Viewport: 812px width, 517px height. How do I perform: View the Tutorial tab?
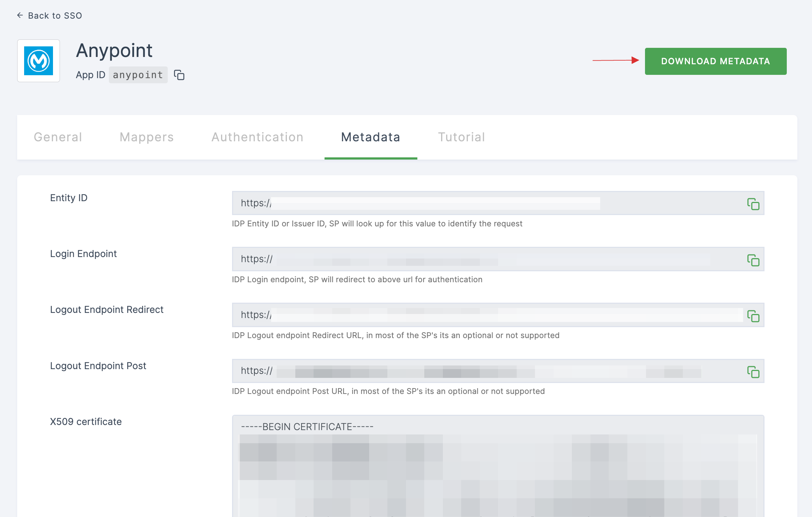(x=461, y=137)
